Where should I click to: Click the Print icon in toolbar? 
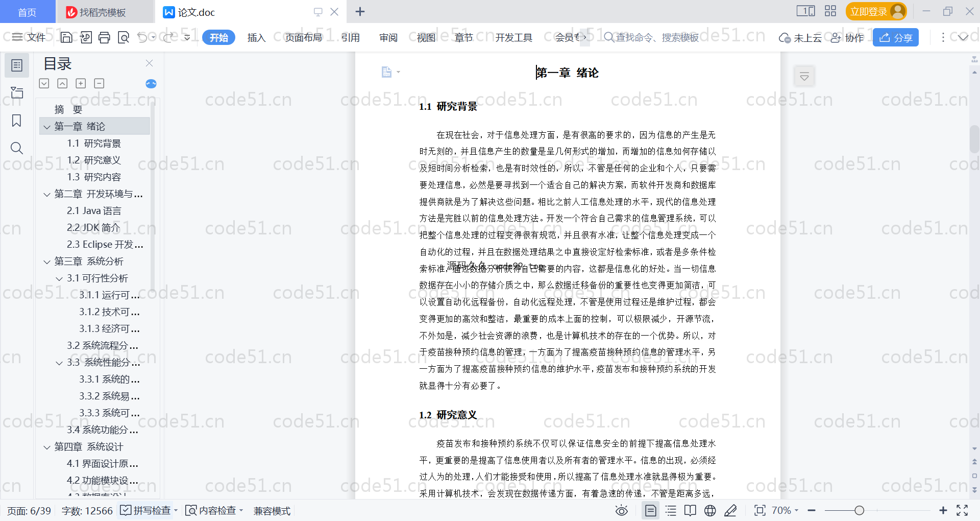105,37
